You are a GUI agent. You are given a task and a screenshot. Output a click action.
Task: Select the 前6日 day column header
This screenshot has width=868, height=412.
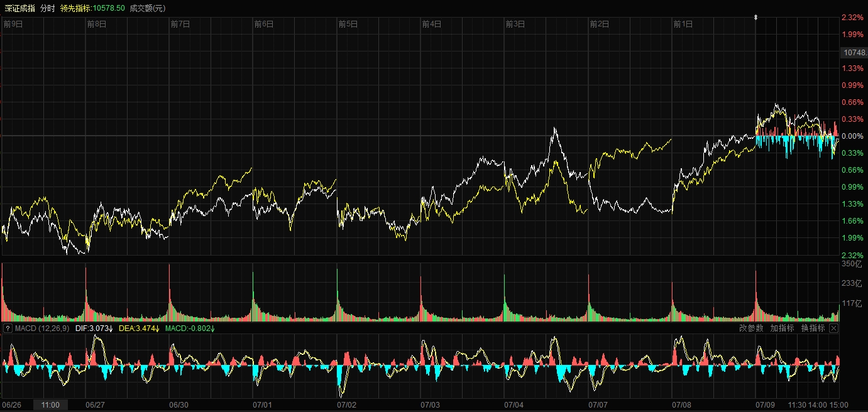click(264, 24)
